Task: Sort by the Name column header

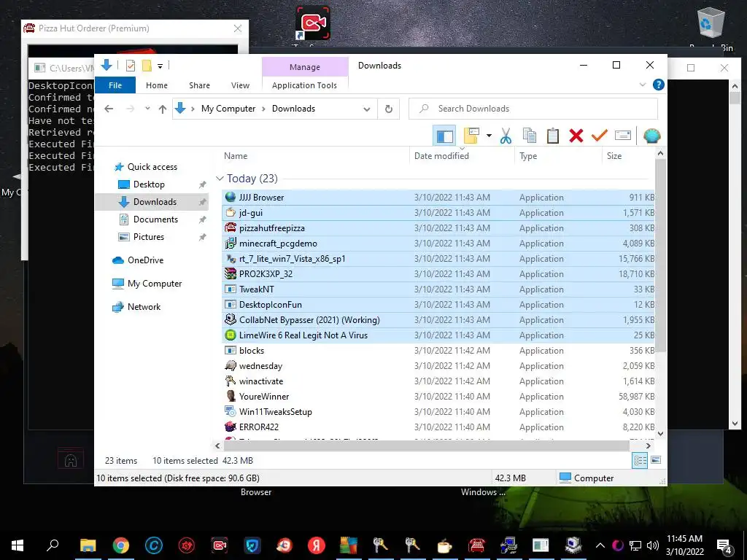Action: pos(236,156)
